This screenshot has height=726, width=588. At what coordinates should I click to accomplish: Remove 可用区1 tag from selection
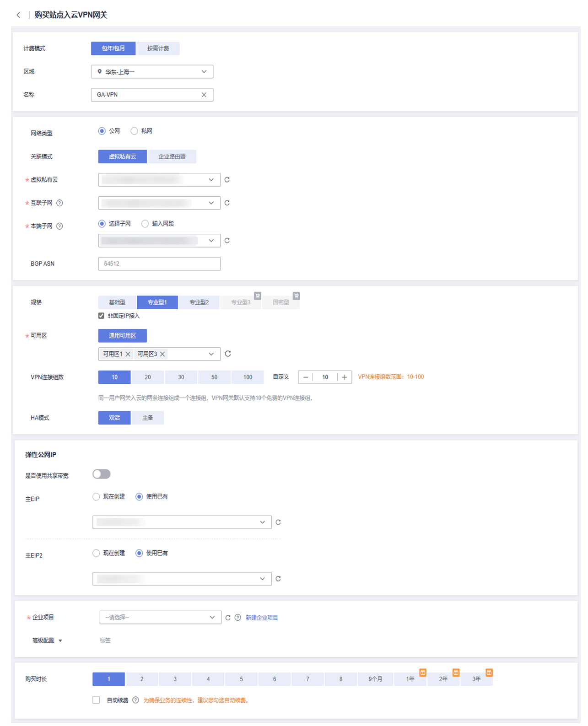(x=128, y=354)
